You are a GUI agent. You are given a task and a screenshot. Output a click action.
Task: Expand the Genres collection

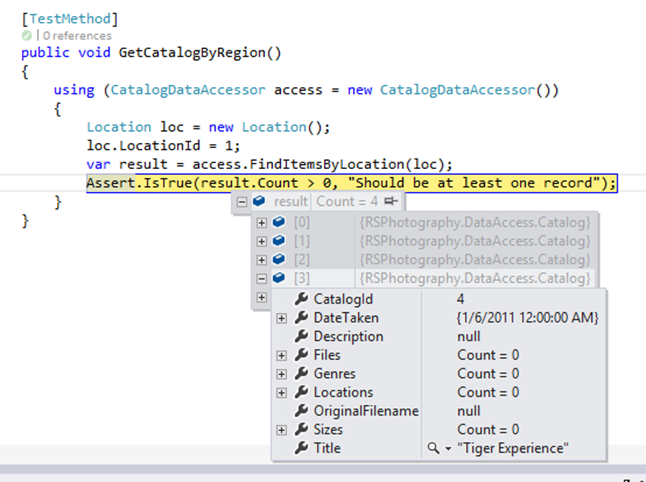(x=282, y=374)
